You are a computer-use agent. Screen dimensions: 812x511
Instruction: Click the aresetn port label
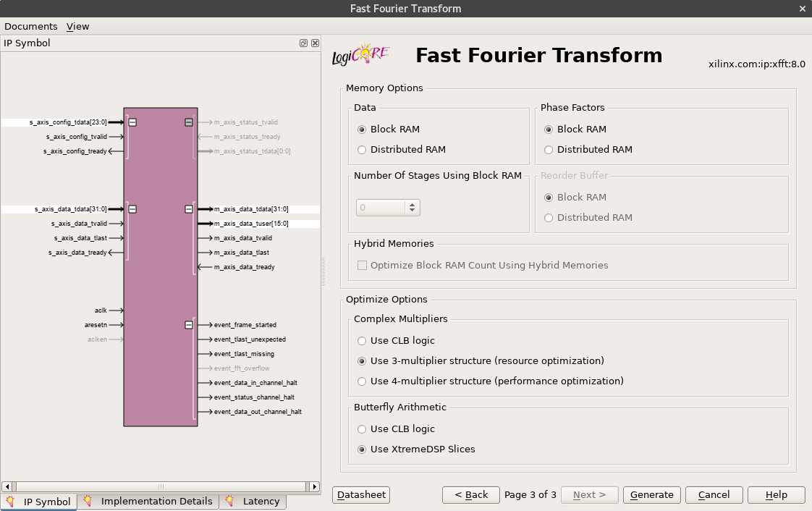pos(96,325)
